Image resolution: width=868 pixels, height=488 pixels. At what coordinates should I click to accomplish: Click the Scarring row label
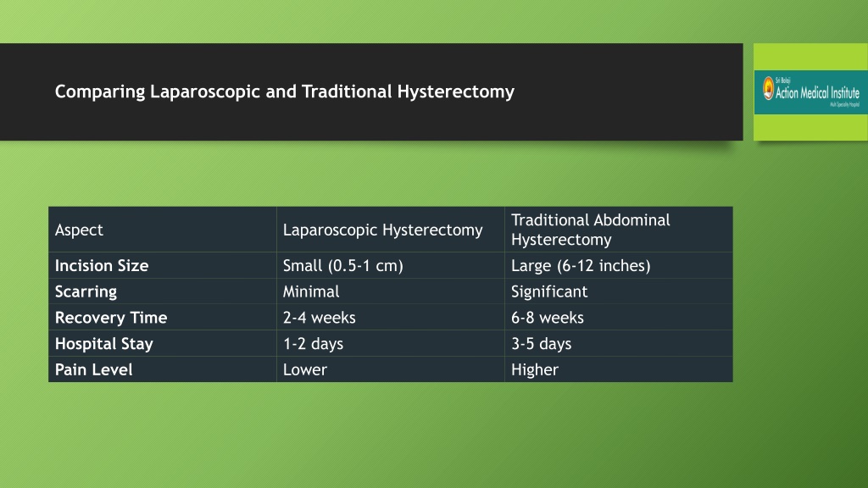[x=163, y=291]
